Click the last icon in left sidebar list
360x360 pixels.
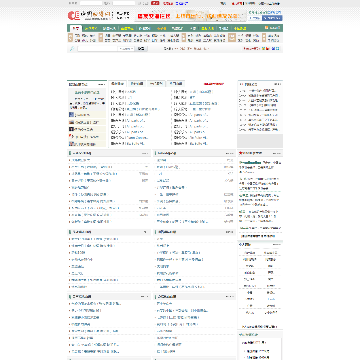(x=71, y=144)
